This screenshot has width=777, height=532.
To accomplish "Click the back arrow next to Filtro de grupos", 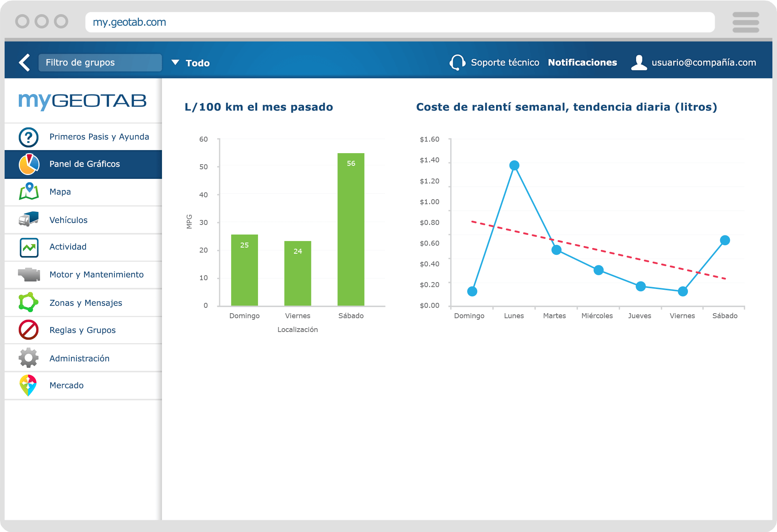I will pos(24,62).
